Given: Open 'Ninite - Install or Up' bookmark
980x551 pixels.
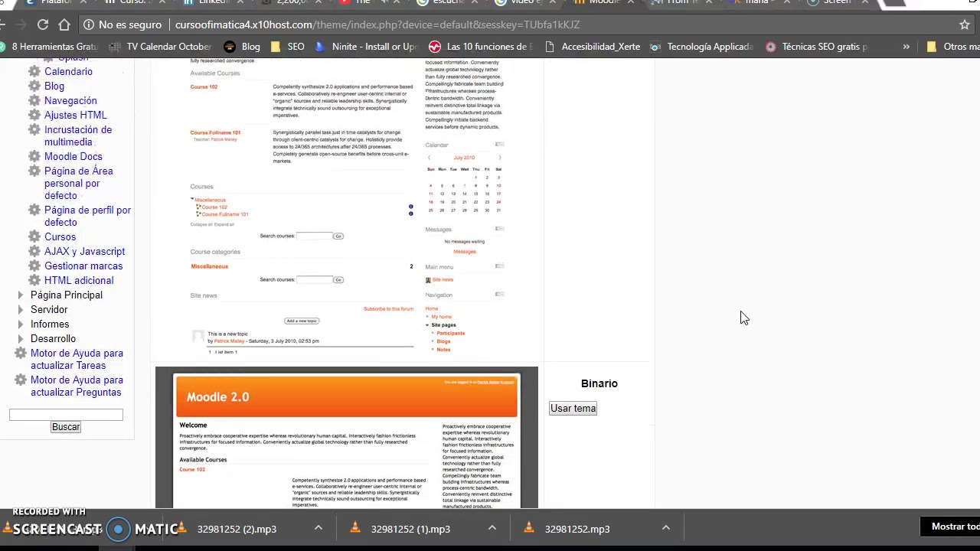Looking at the screenshot, I should coord(366,47).
